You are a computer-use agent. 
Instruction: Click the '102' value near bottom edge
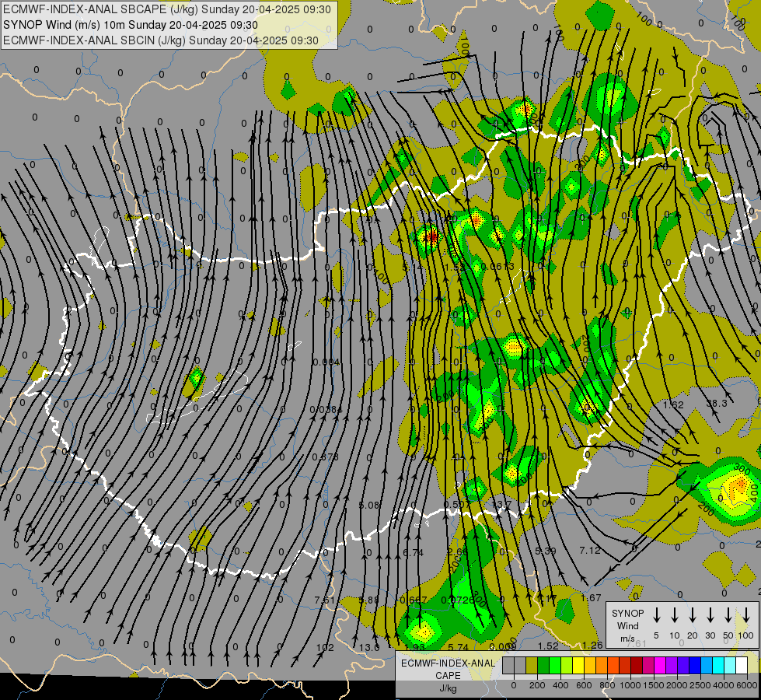[x=325, y=648]
